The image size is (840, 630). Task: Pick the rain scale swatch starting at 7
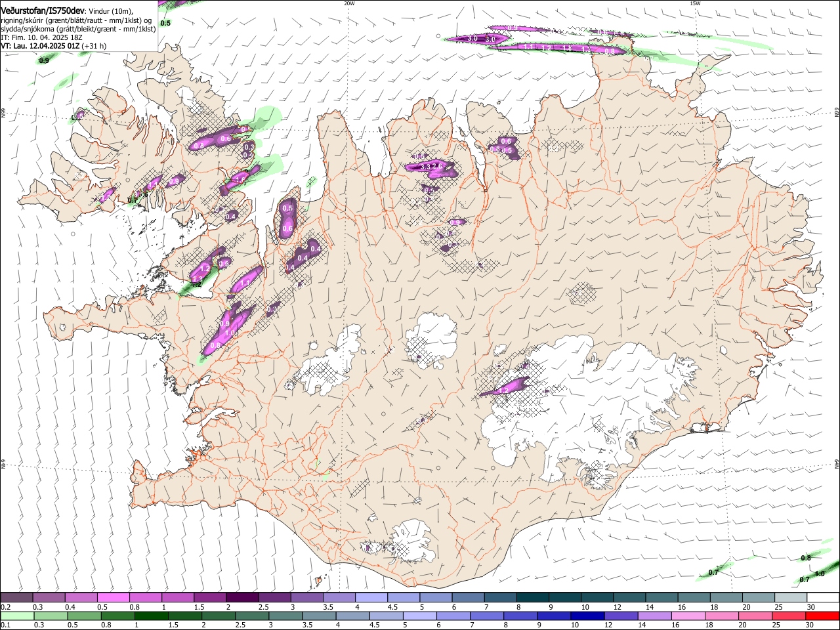[486, 616]
